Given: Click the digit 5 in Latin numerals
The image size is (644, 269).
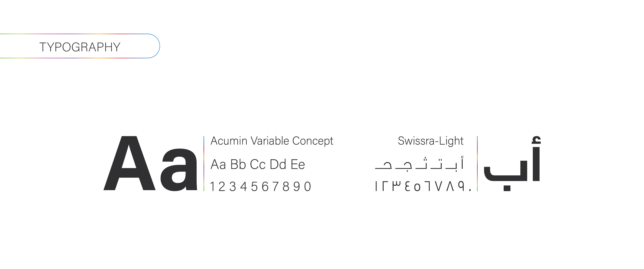Looking at the screenshot, I should point(254,187).
